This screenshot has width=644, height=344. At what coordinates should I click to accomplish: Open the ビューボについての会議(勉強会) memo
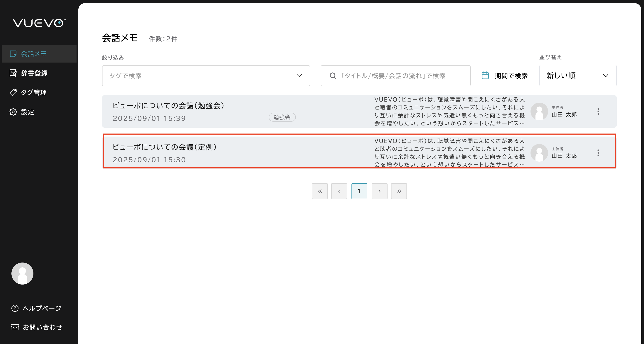click(x=168, y=106)
